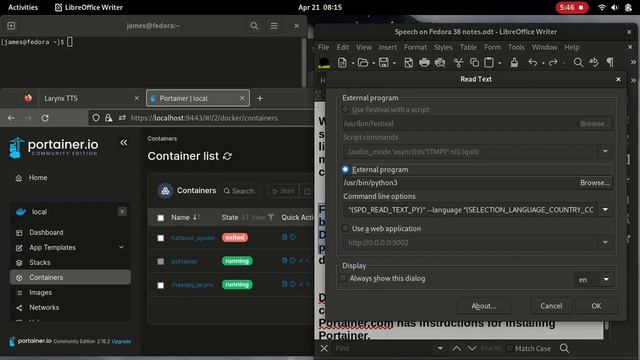Click the Copy icon in Writer toolbar
This screenshot has height=360, width=640.
(474, 62)
